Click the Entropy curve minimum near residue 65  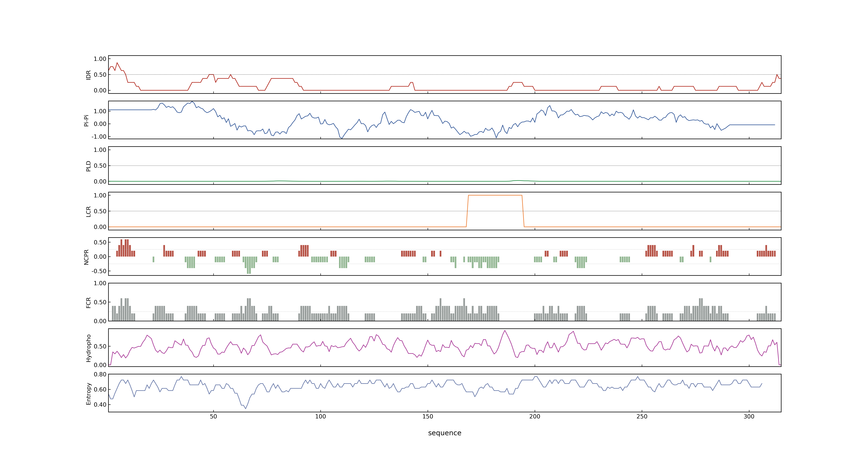point(246,408)
